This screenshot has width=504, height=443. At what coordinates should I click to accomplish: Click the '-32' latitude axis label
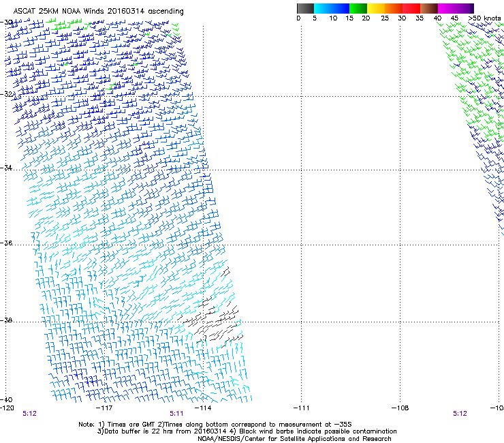point(6,94)
